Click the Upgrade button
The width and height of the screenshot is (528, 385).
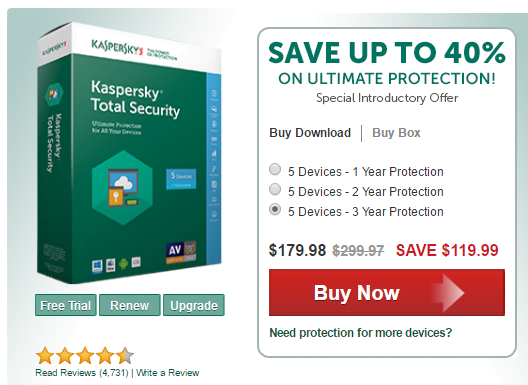pos(194,305)
